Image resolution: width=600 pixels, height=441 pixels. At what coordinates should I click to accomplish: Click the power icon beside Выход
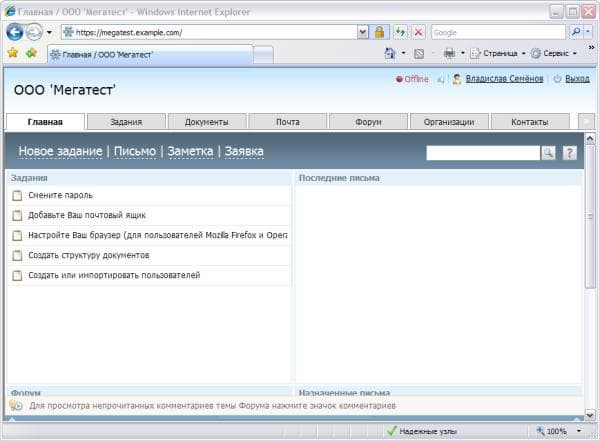click(x=557, y=79)
